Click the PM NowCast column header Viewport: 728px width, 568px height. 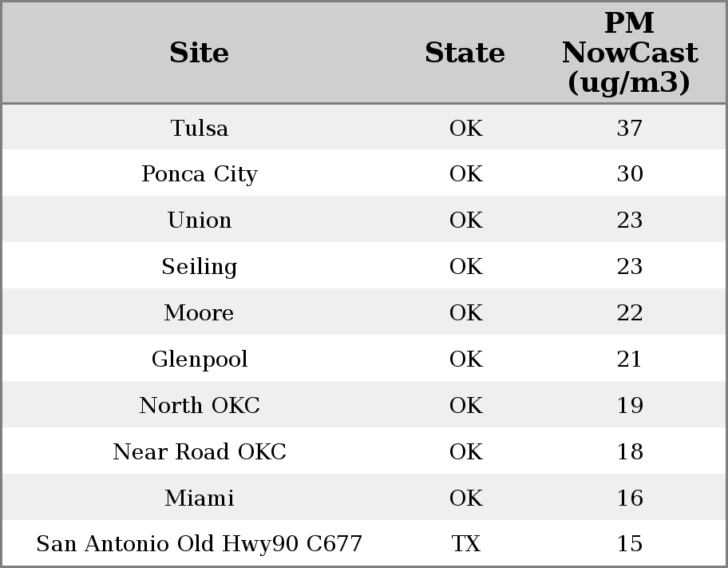click(630, 53)
